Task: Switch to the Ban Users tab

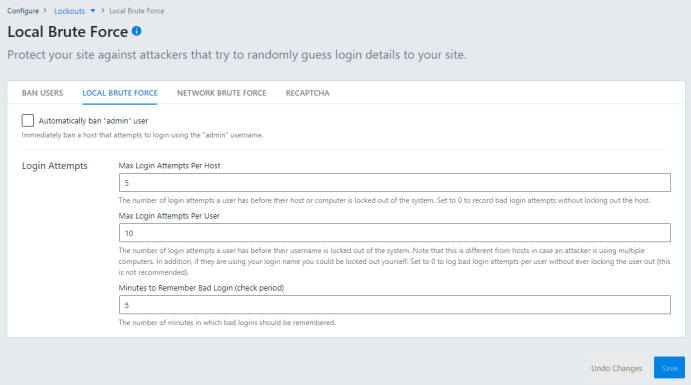Action: click(42, 93)
